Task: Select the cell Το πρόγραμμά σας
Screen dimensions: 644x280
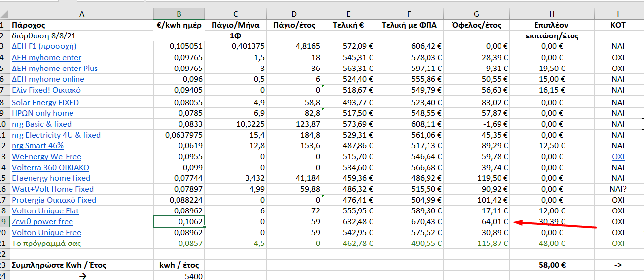Action: [x=82, y=244]
